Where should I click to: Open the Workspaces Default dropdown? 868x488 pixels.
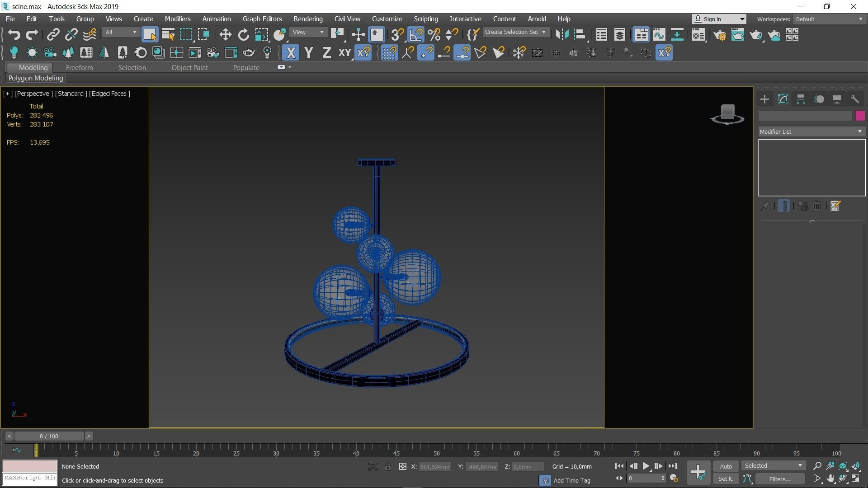829,19
